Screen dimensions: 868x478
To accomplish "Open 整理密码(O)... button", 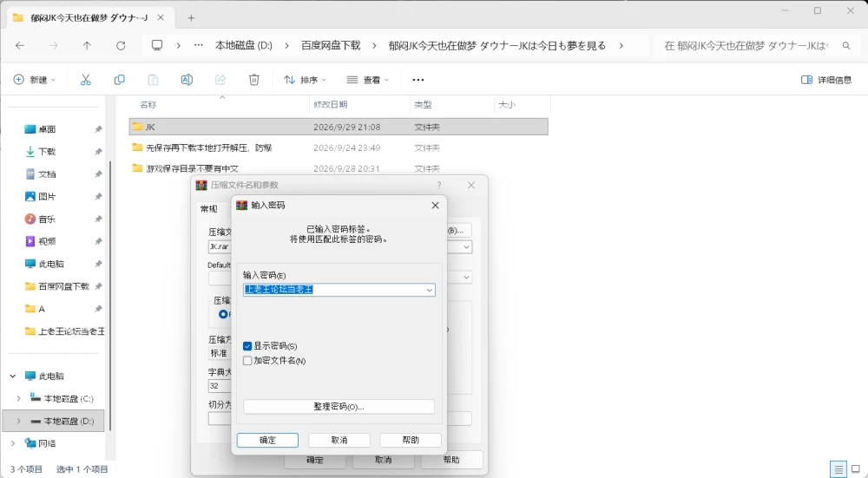I will (339, 407).
